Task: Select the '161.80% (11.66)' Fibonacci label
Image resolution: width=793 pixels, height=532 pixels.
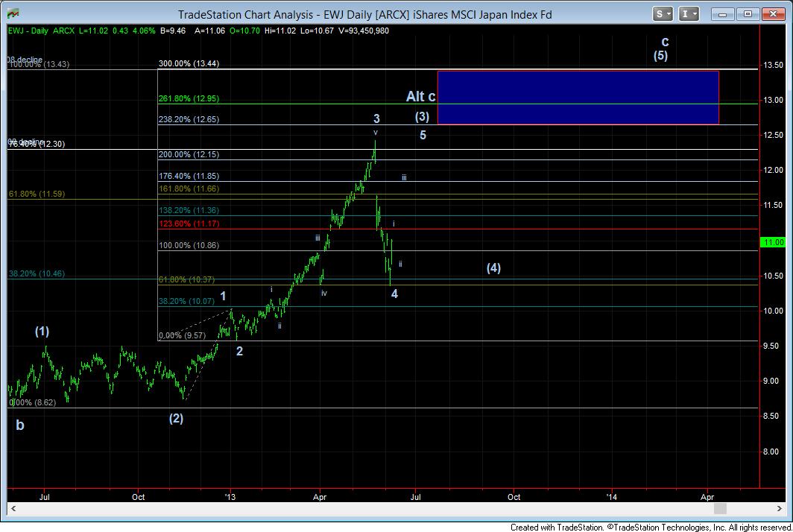Action: click(x=189, y=189)
